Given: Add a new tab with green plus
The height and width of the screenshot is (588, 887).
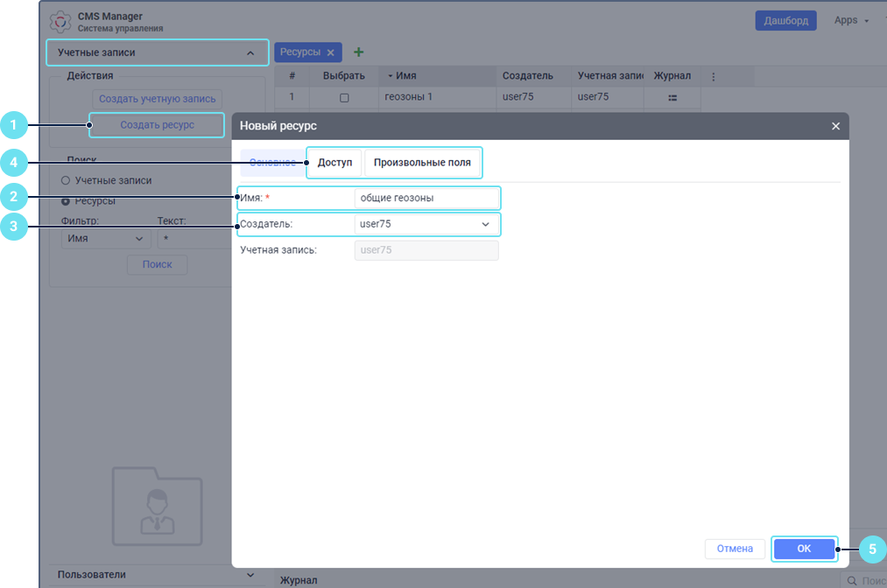Looking at the screenshot, I should click(x=358, y=52).
